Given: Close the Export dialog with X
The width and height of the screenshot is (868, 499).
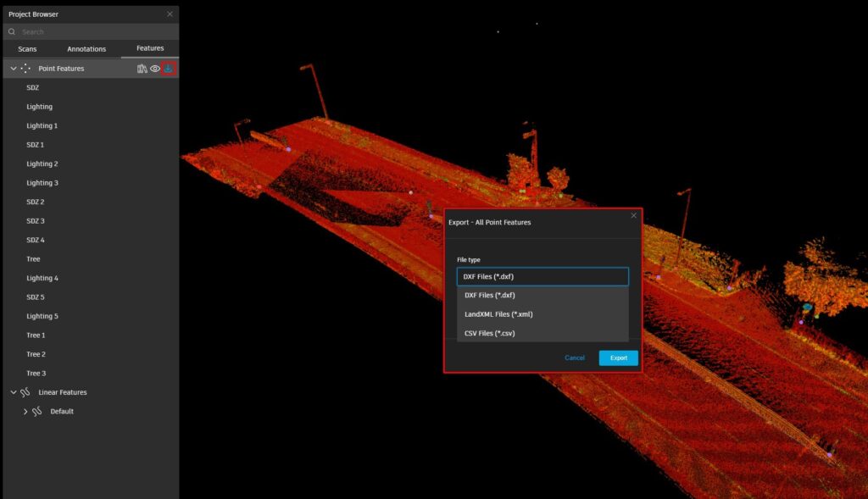Looking at the screenshot, I should click(633, 216).
